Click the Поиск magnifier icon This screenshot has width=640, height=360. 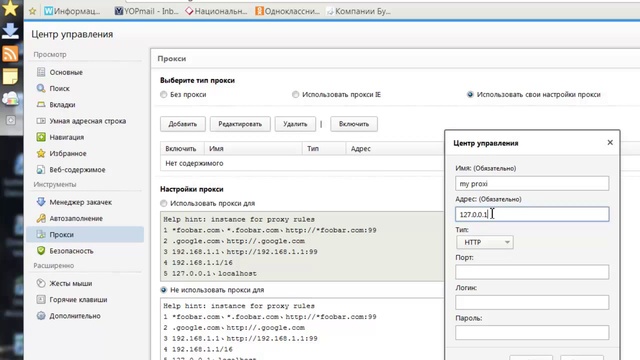click(x=41, y=88)
